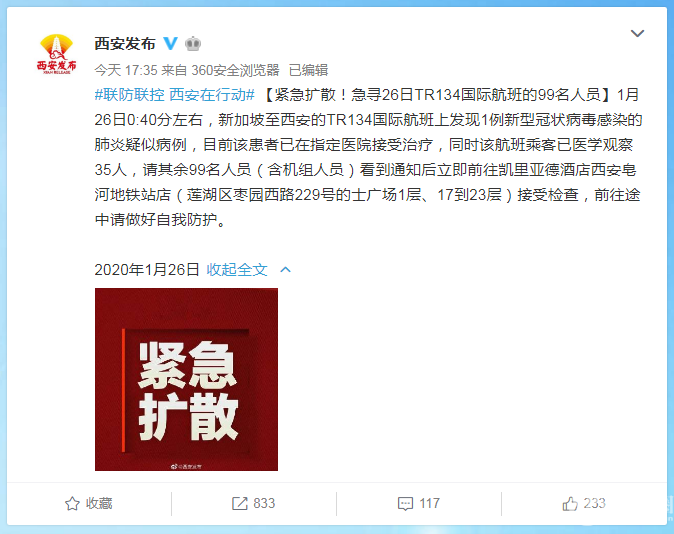Open the 西安发布 profile avatar
The image size is (674, 534).
56,54
